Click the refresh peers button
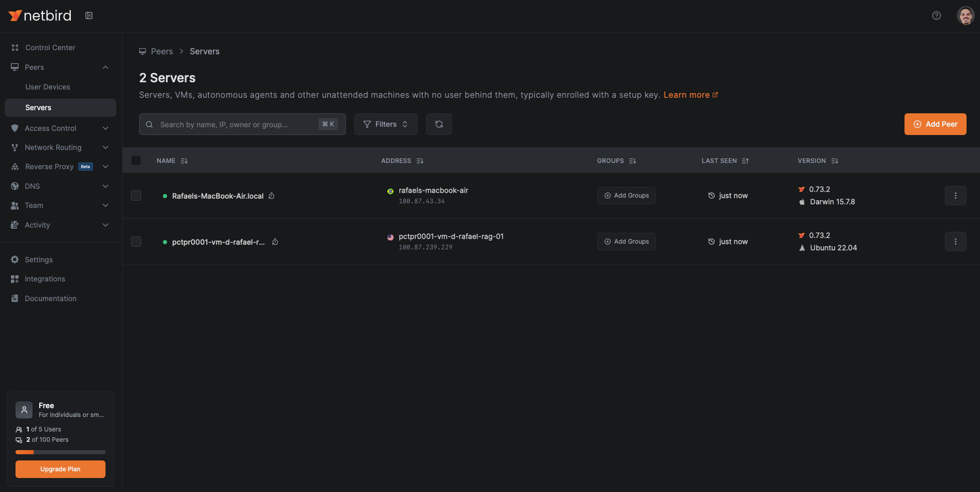 coord(439,124)
